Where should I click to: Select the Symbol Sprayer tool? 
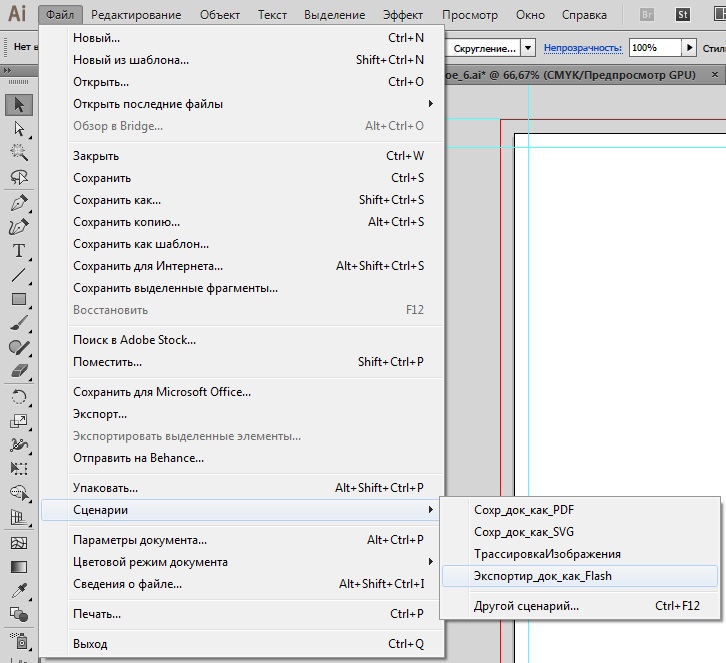pos(19,641)
